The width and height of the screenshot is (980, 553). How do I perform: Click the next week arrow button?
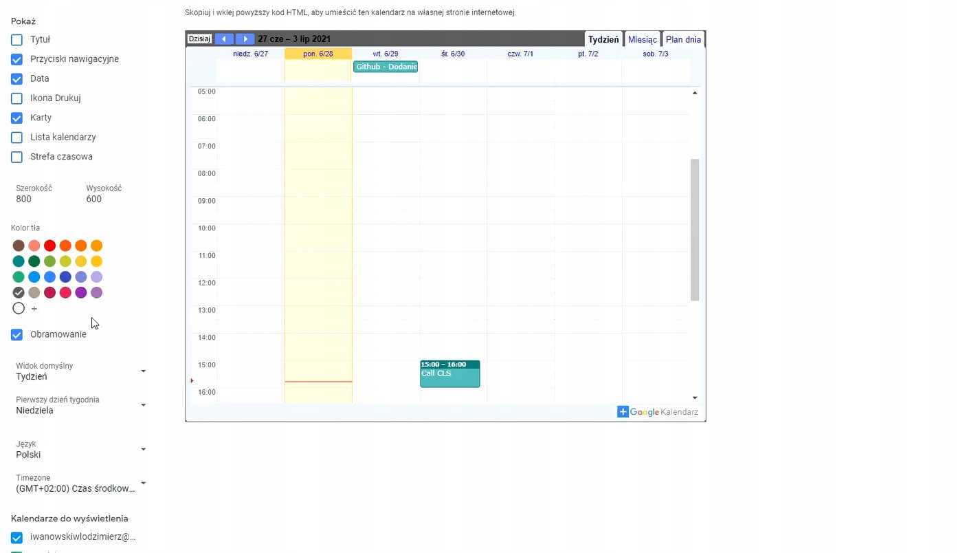245,39
